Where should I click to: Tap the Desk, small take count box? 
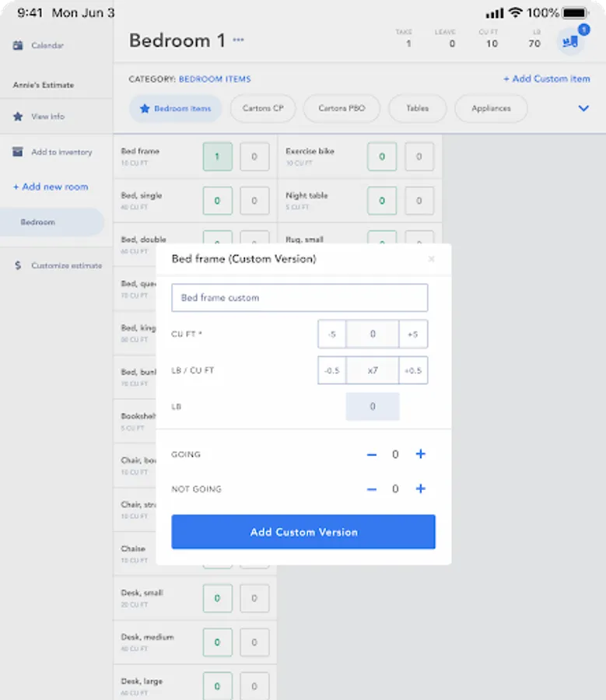218,598
